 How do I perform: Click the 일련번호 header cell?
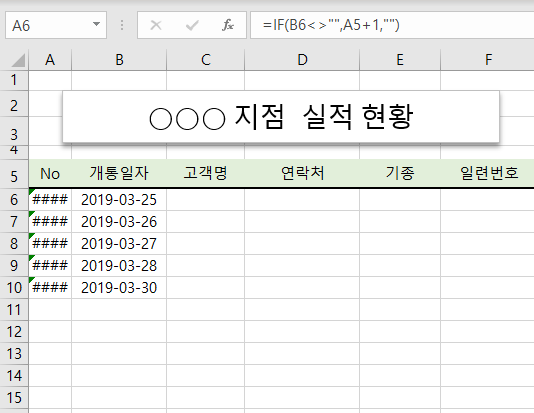[487, 173]
